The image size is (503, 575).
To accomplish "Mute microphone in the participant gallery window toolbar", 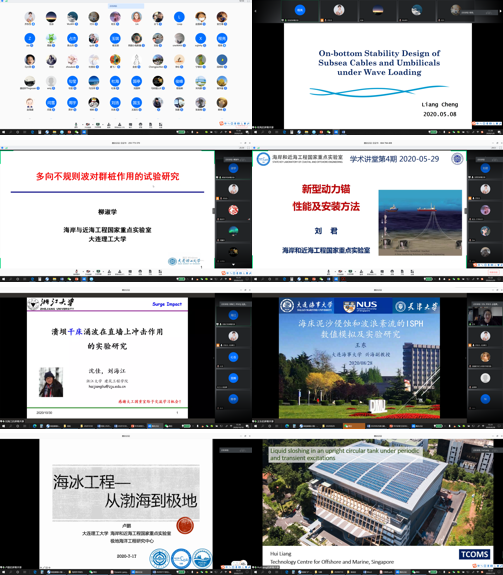I will coord(76,125).
